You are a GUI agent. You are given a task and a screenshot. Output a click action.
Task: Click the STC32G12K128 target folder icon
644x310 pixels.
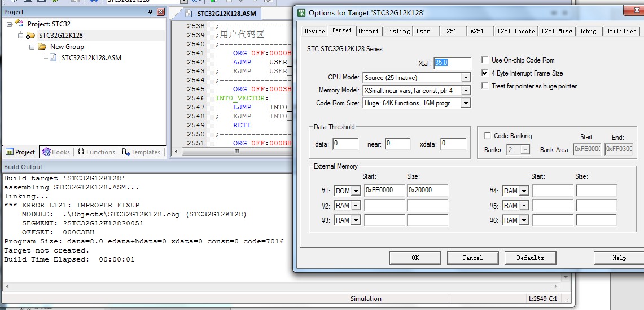(30, 36)
